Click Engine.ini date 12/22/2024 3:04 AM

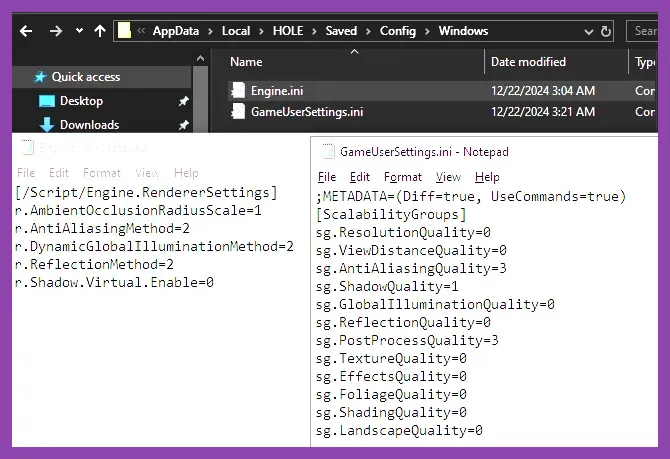[543, 91]
